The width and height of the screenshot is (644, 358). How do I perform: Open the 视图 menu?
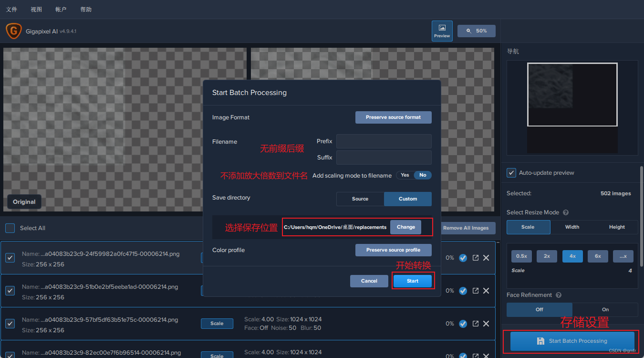coord(36,9)
